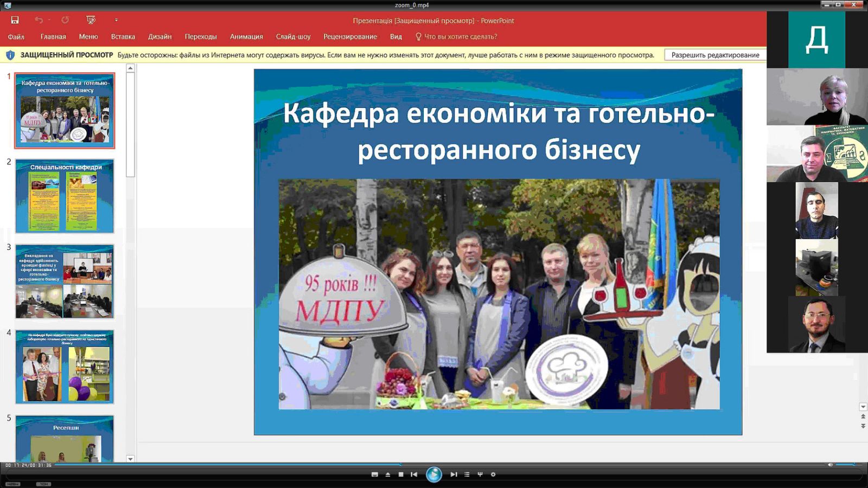Open the player playlist icon

(x=467, y=474)
